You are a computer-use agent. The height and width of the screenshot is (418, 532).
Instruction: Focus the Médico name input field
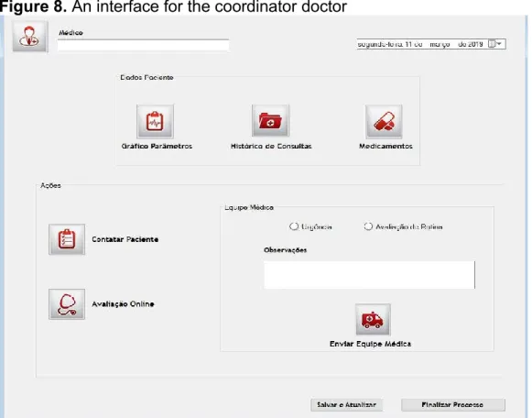coord(143,45)
